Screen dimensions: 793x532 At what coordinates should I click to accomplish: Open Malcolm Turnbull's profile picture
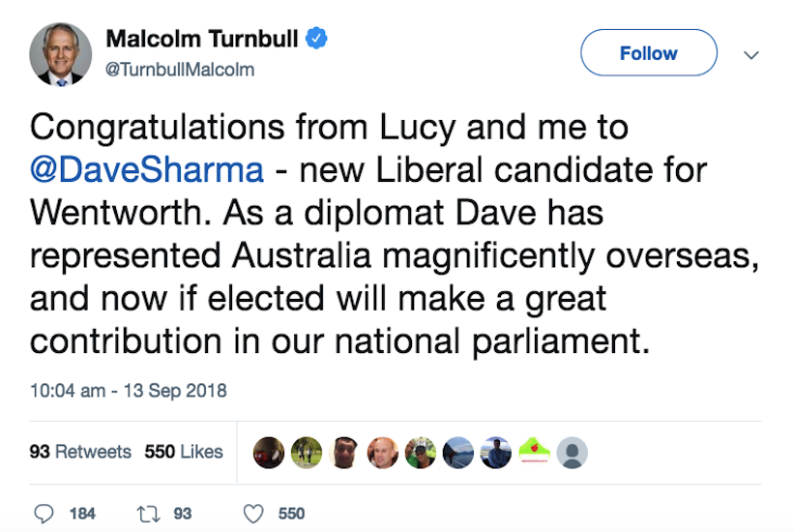61,54
